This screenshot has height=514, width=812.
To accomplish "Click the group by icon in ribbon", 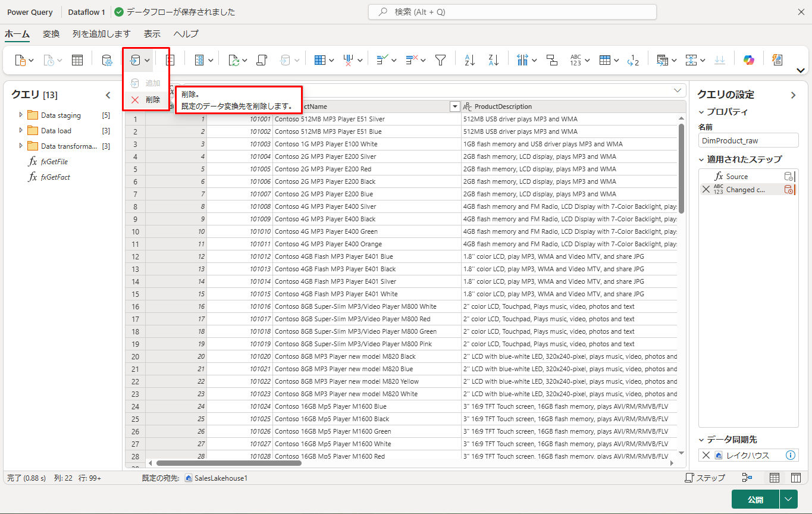I will tap(551, 60).
